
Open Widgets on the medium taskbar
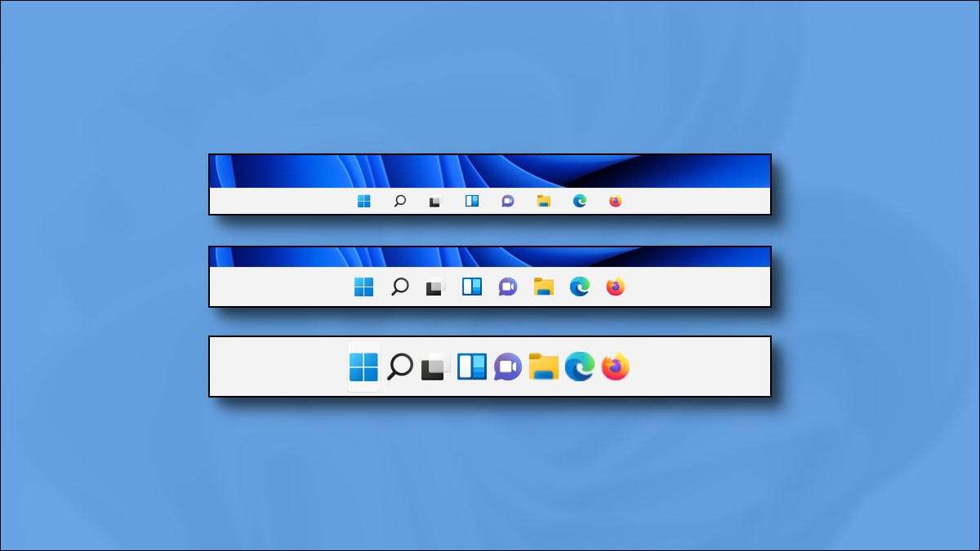[472, 287]
